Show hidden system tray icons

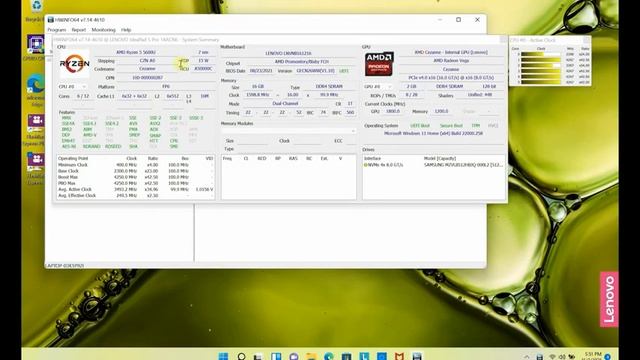tap(527, 357)
